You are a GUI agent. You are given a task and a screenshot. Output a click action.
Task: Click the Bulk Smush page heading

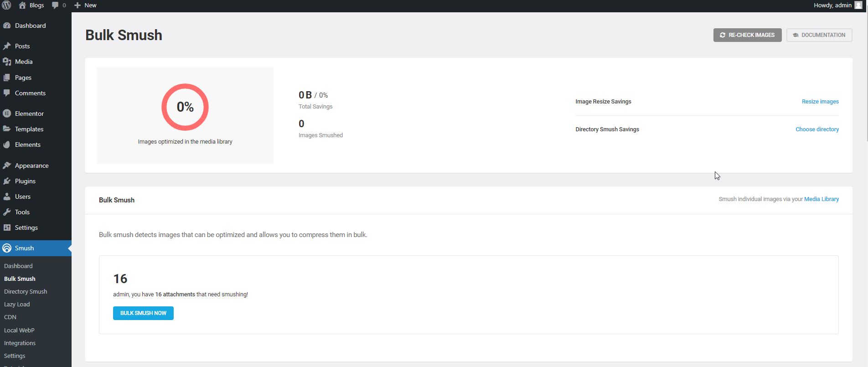(x=124, y=35)
